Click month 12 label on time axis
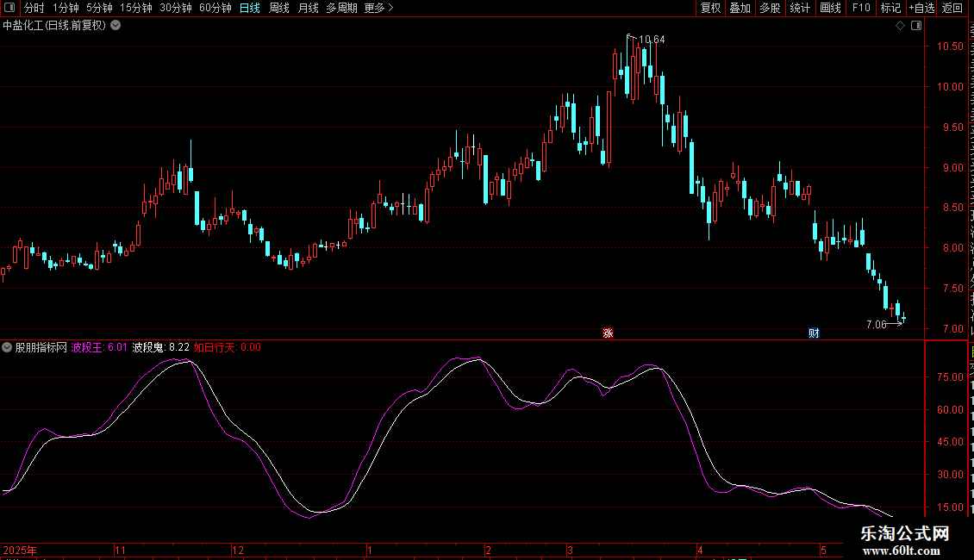 [x=238, y=550]
